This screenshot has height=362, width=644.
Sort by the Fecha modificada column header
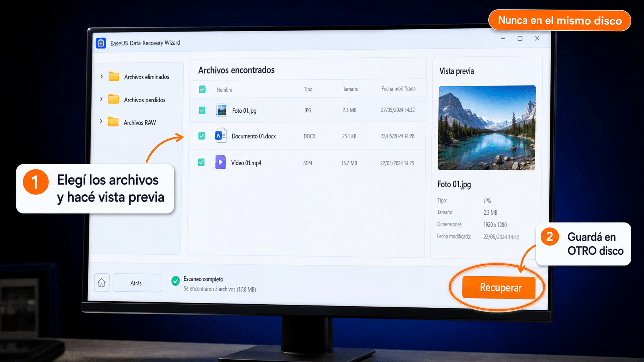399,88
